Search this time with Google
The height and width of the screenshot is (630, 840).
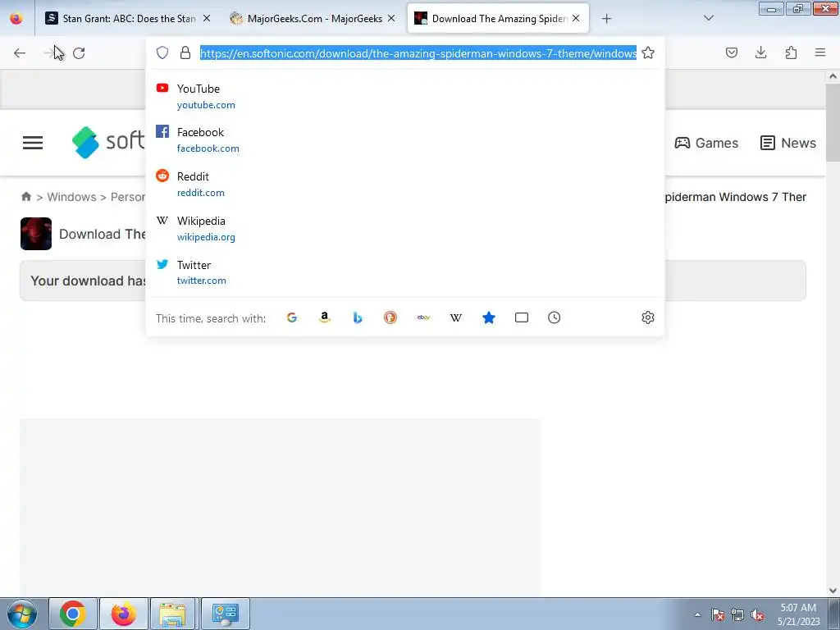(x=292, y=317)
